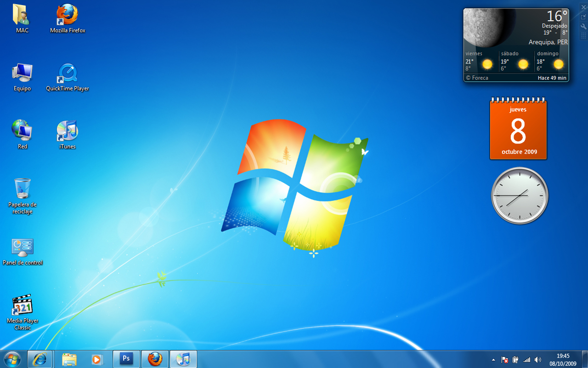Click the 'Hace 49 min' update status
588x368 pixels.
552,78
